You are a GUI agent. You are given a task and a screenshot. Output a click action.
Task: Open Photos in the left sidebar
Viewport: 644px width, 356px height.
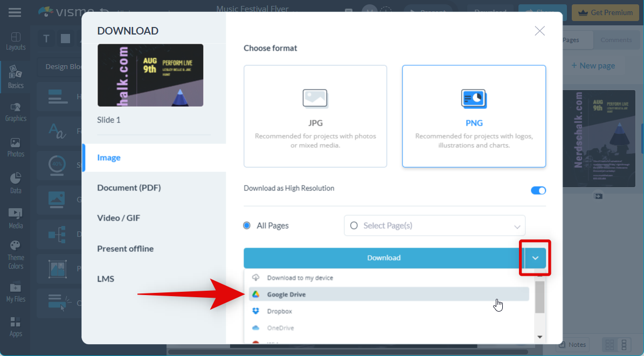16,148
